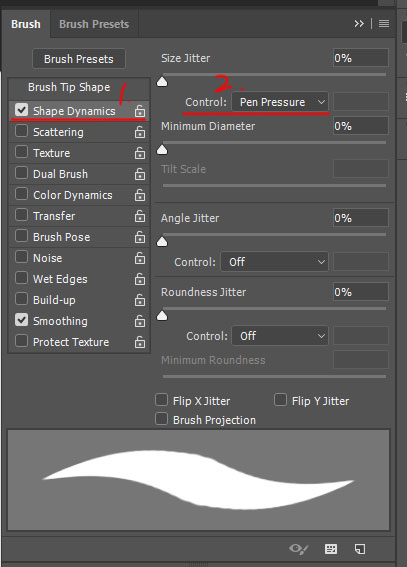Collapse the panel with the double-arrow icon
407x567 pixels.
coord(359,24)
